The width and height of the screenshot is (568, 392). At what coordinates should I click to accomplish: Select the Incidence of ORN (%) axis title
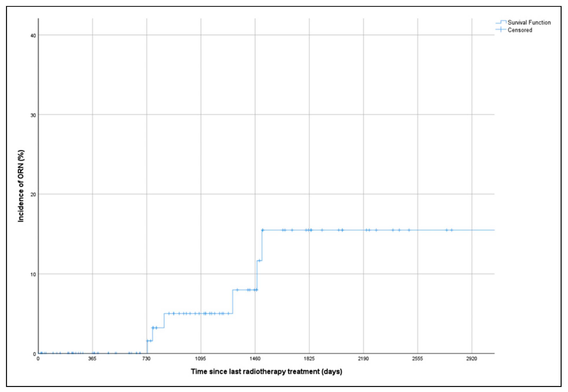(21, 186)
